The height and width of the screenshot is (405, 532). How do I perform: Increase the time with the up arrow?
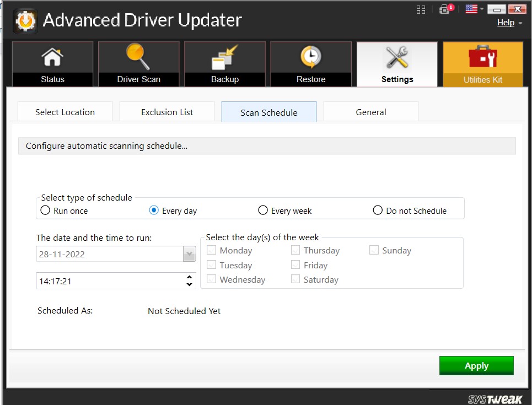(190, 277)
